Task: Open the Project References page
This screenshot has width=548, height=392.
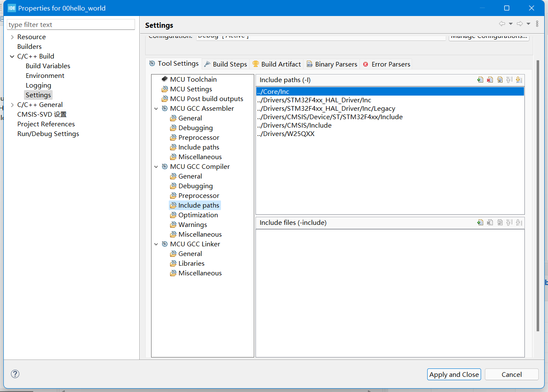Action: click(46, 124)
